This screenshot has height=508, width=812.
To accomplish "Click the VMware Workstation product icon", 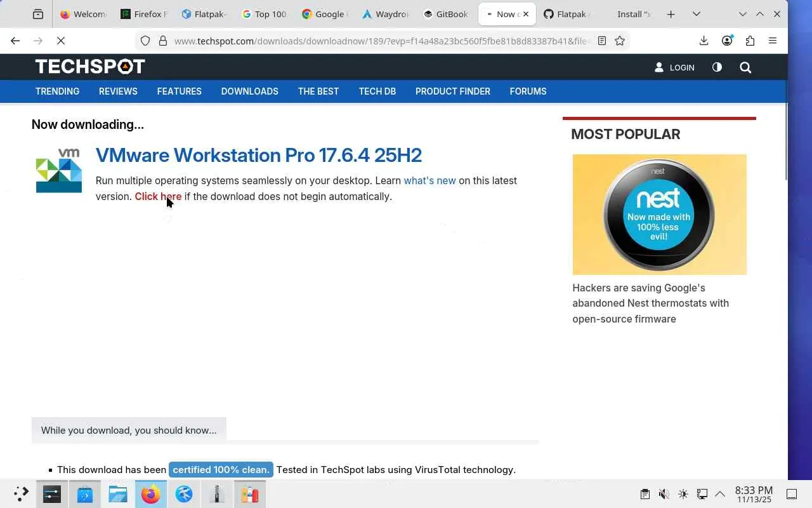I will (59, 170).
